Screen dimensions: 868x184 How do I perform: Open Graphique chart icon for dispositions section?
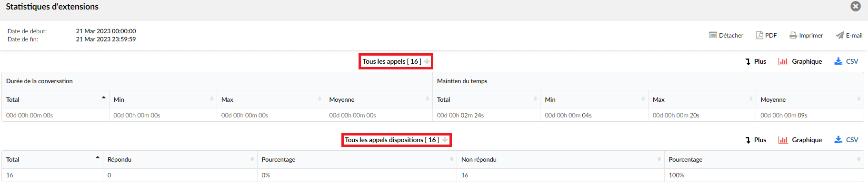[x=783, y=140]
